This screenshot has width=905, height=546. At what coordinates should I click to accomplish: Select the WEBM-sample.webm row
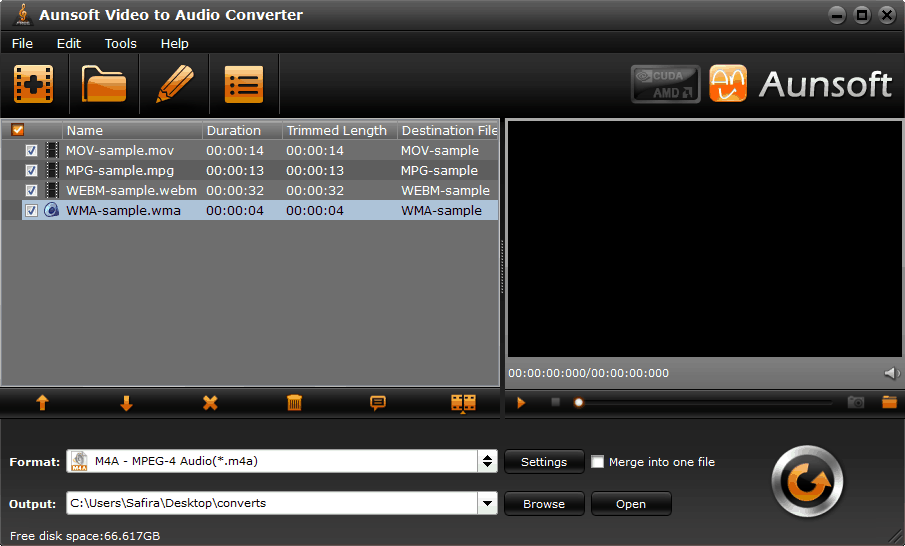[250, 190]
